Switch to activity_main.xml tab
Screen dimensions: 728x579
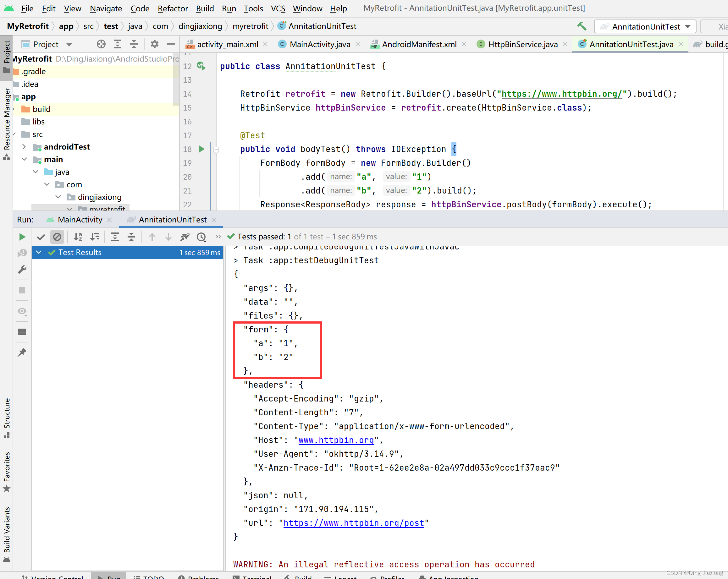(227, 44)
